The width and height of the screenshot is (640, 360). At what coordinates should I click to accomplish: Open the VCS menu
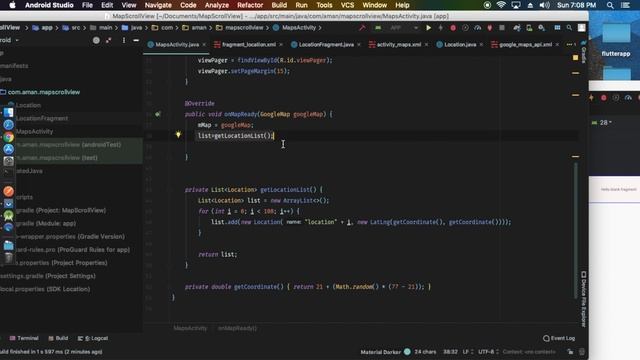coord(347,5)
